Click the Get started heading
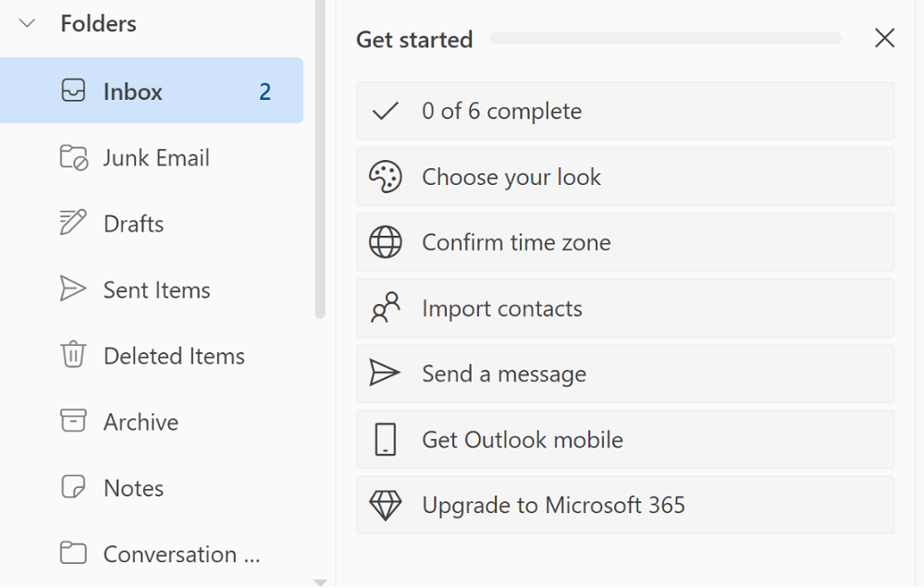Screen dimensions: 924x588 coord(414,40)
